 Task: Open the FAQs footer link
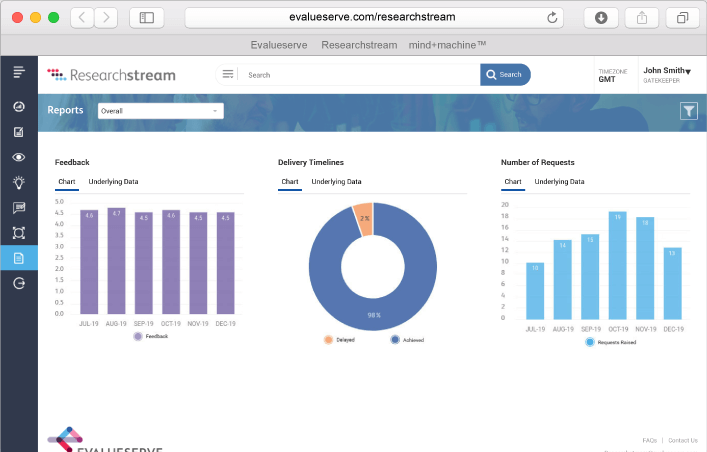649,440
